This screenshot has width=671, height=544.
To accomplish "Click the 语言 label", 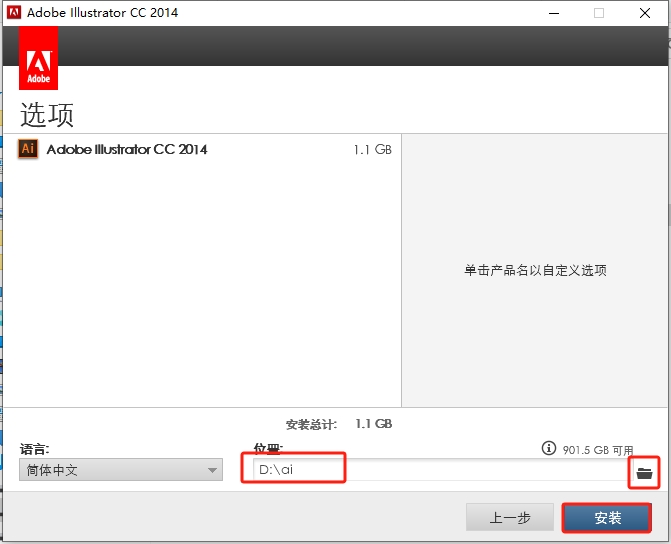I will [x=35, y=449].
